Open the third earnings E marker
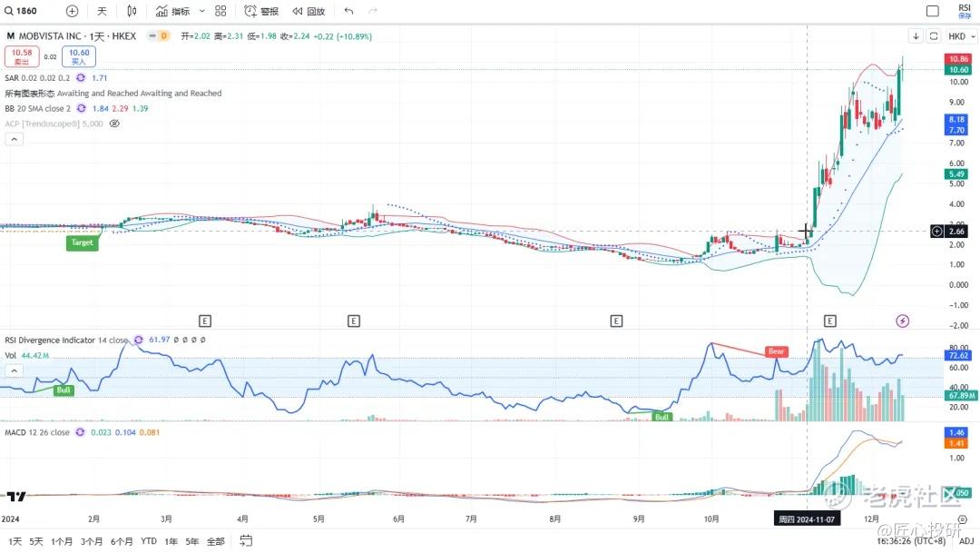 616,321
